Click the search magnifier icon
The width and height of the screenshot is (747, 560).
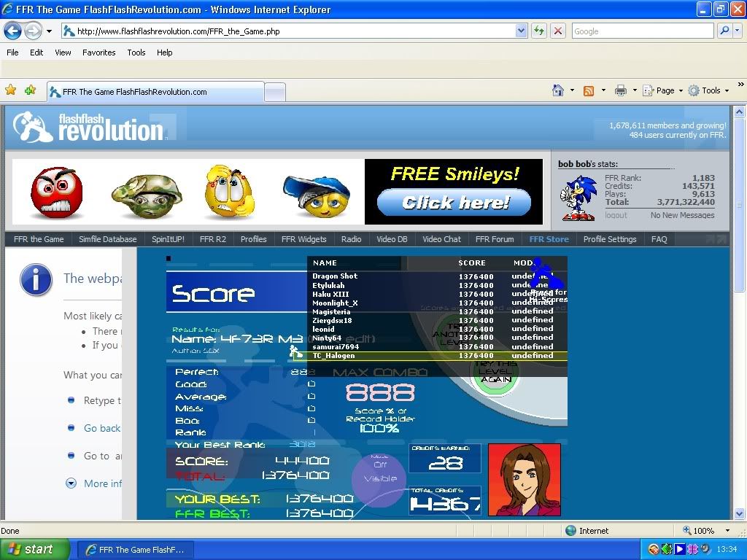point(724,31)
